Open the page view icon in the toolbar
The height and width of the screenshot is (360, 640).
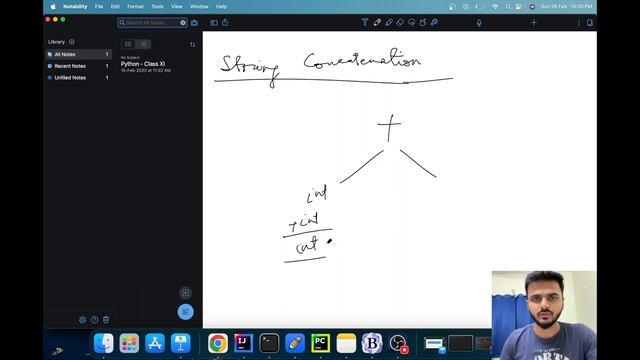[x=590, y=23]
